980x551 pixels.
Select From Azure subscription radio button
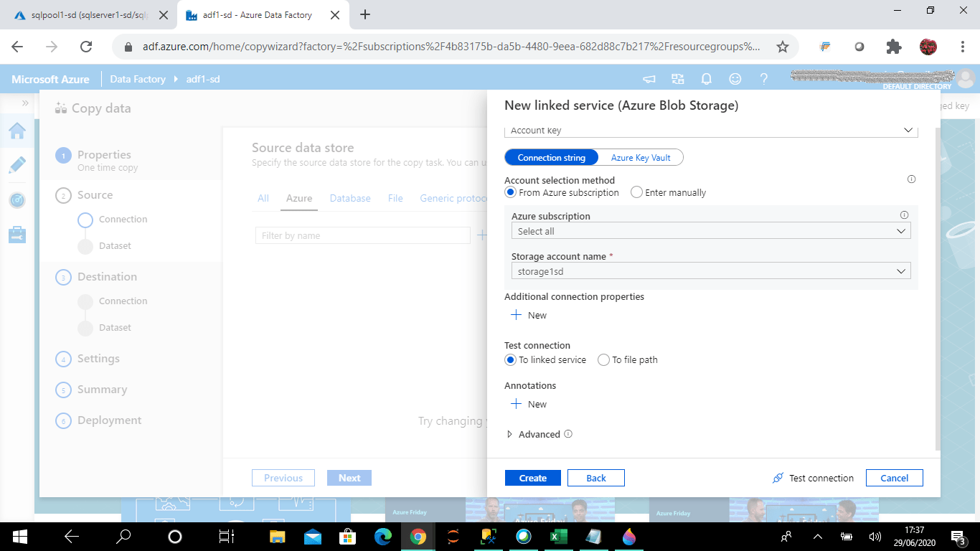pos(509,192)
